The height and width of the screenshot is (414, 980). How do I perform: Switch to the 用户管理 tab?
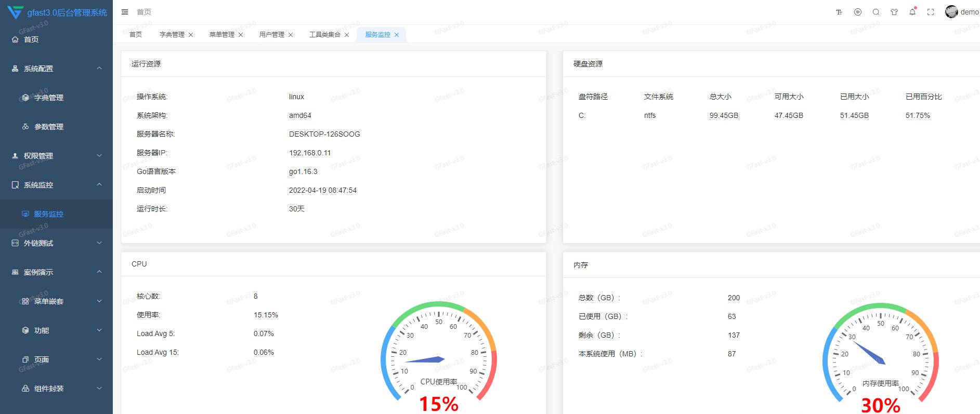tap(272, 35)
